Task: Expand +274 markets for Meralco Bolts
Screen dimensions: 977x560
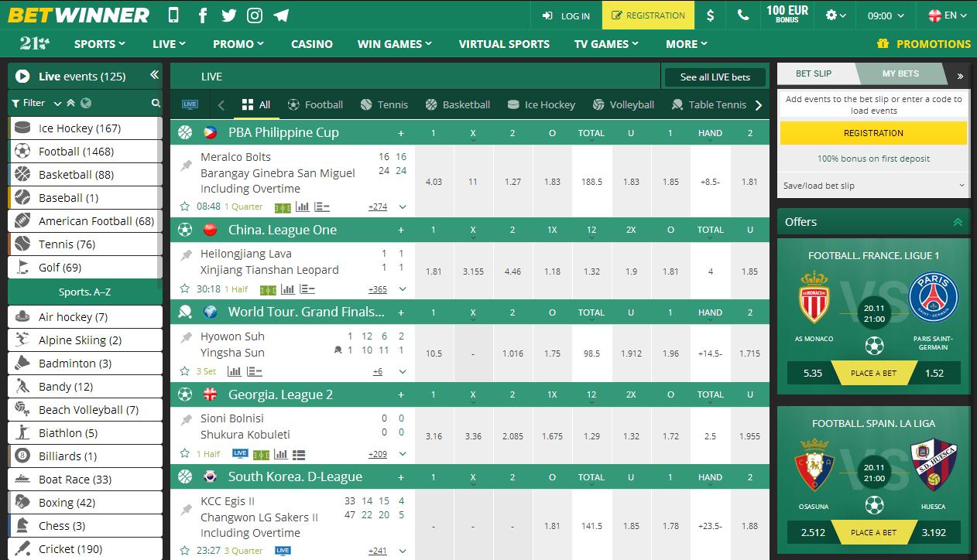Action: (x=378, y=207)
